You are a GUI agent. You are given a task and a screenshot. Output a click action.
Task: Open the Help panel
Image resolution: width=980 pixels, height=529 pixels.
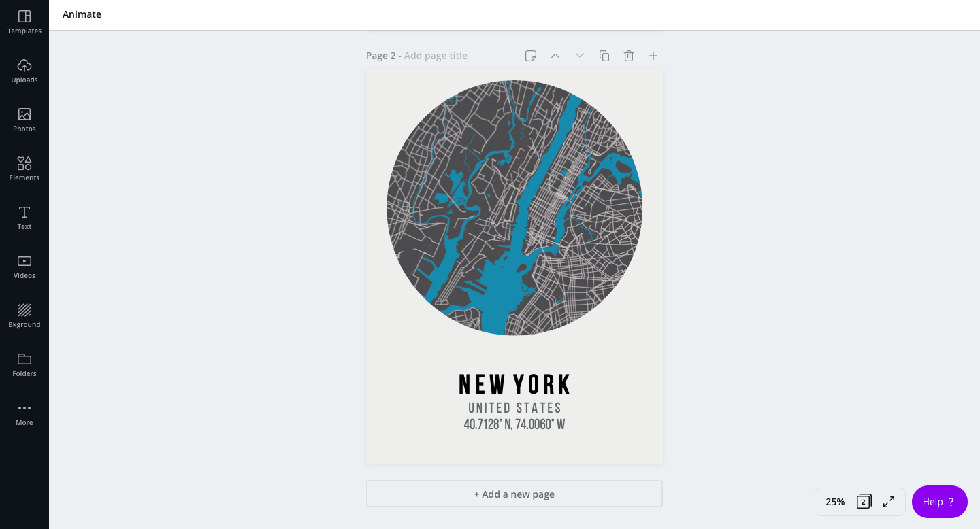(x=940, y=502)
